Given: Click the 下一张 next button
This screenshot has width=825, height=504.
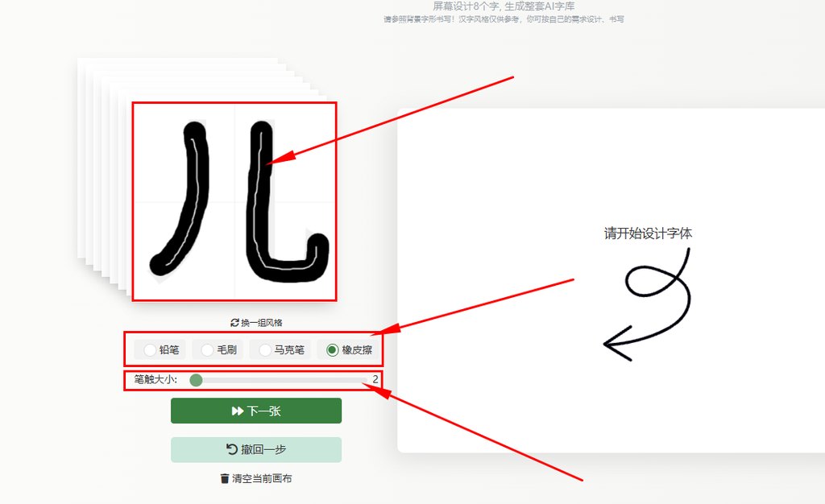Looking at the screenshot, I should pos(256,411).
